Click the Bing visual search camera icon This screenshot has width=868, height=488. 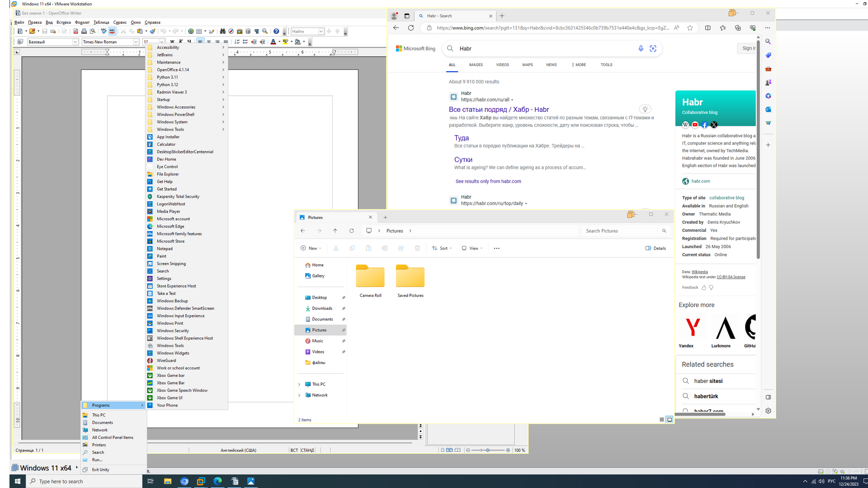pos(653,49)
